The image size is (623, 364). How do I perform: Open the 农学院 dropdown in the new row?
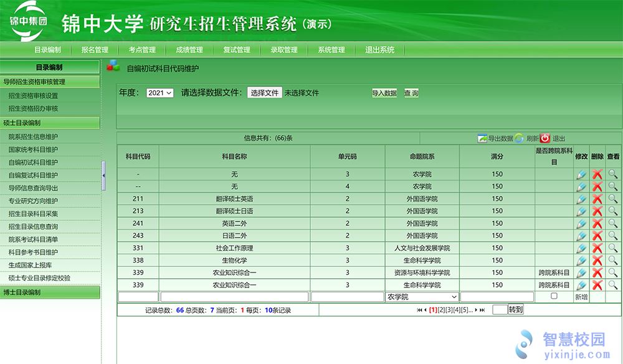[421, 296]
